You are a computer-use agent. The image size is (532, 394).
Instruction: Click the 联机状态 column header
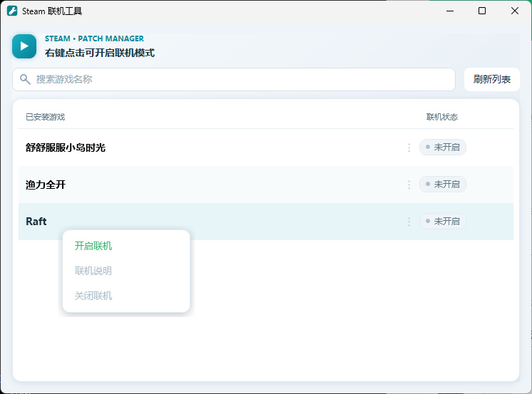(441, 117)
